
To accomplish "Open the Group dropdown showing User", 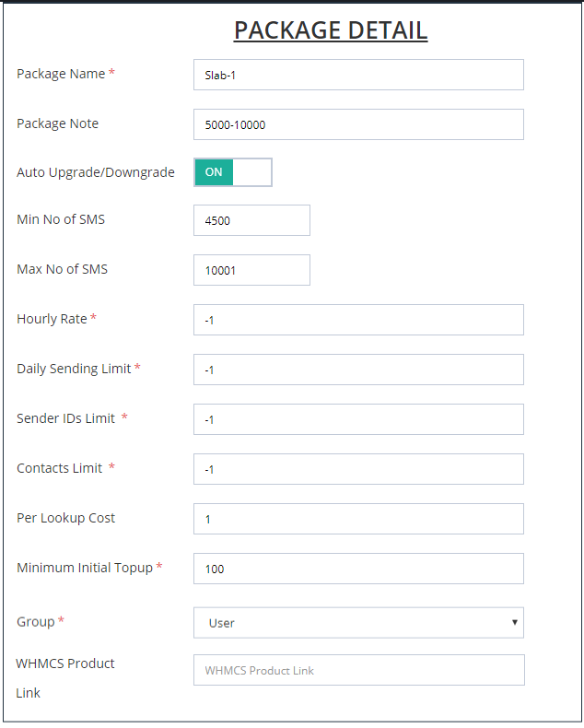I will pyautogui.click(x=358, y=622).
